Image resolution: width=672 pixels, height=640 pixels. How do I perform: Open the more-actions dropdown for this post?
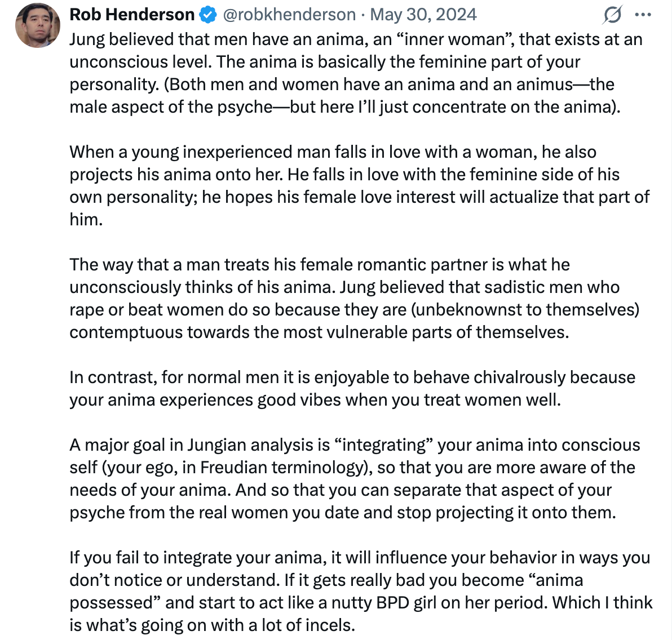pyautogui.click(x=643, y=15)
